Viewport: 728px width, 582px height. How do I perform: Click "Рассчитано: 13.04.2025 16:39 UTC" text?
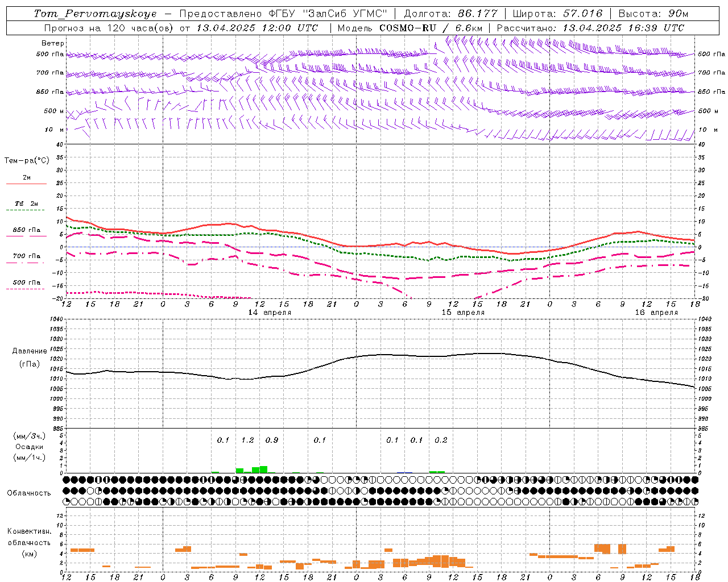pyautogui.click(x=590, y=28)
